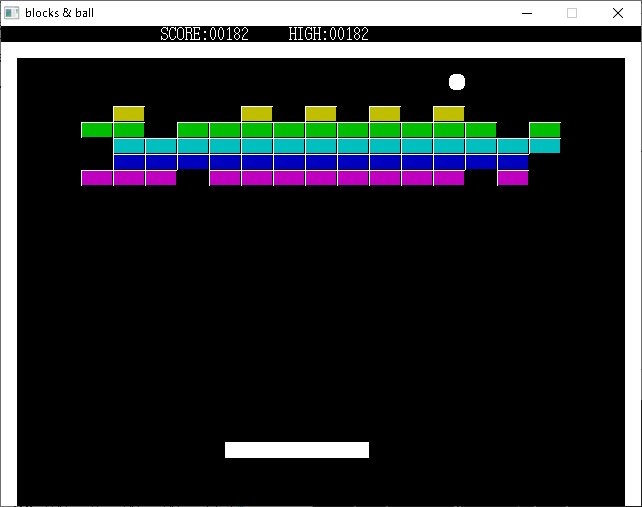642x507 pixels.
Task: Click the "blocks & ball" window title
Action: pos(59,13)
